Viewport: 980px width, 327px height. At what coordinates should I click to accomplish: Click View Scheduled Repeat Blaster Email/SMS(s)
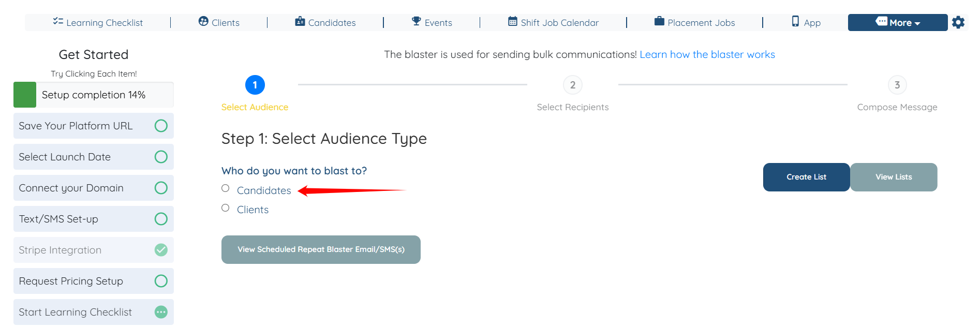point(321,249)
